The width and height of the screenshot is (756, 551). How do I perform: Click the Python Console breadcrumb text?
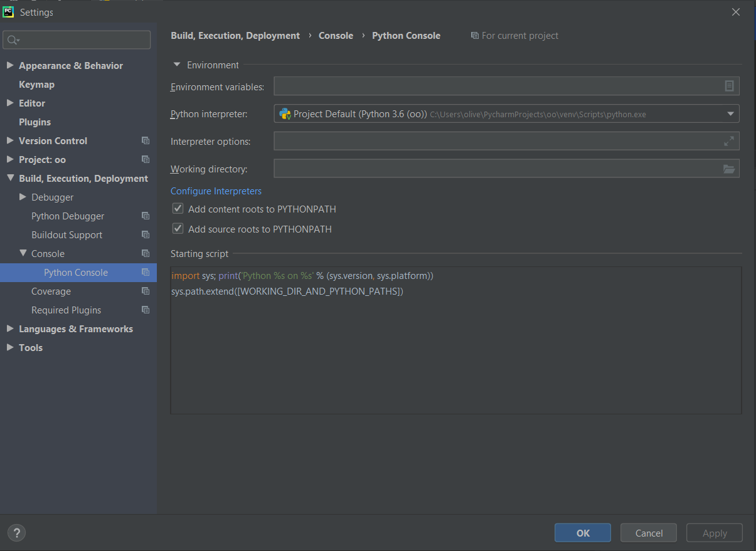click(x=406, y=36)
